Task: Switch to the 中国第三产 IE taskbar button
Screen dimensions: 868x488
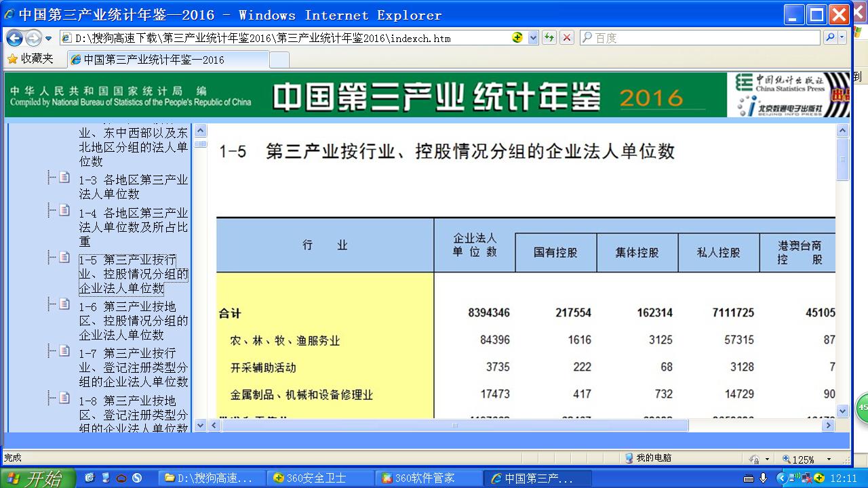Action: 537,478
